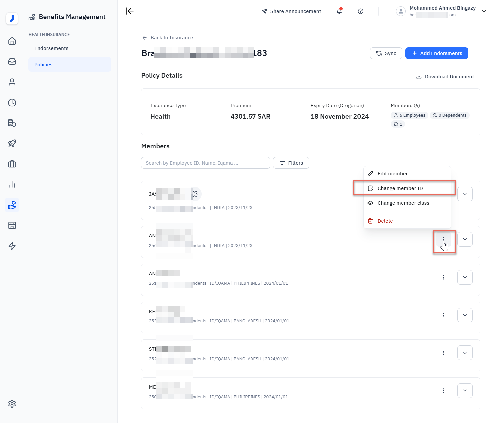Click the rocket icon in sidebar
Screen dimensions: 504x423
12,143
